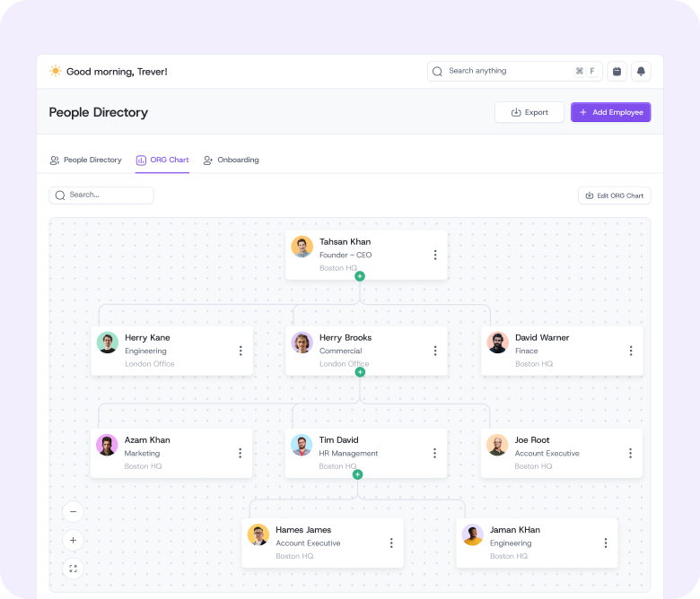Open options menu for Jaman KHan card

point(606,543)
